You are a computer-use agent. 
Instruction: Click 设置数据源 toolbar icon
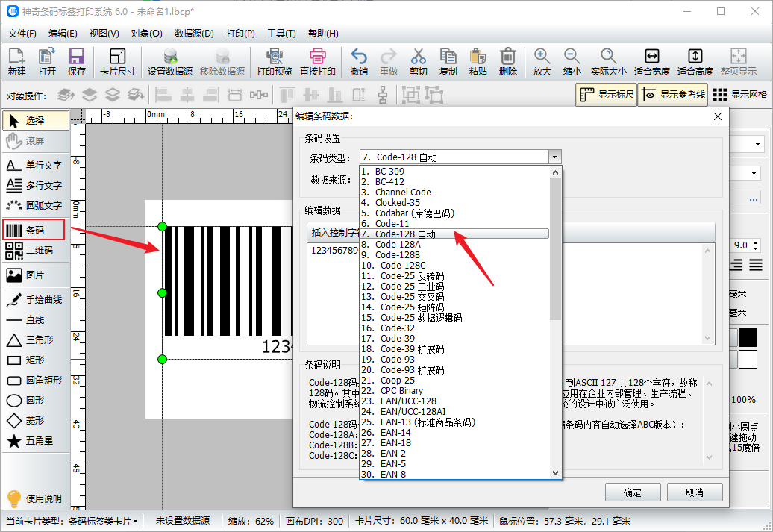(170, 62)
